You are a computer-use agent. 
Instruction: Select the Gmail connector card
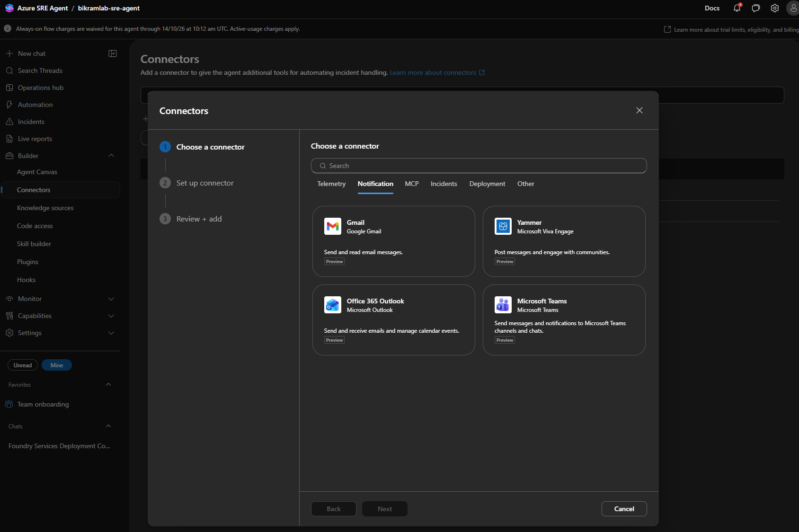coord(394,241)
